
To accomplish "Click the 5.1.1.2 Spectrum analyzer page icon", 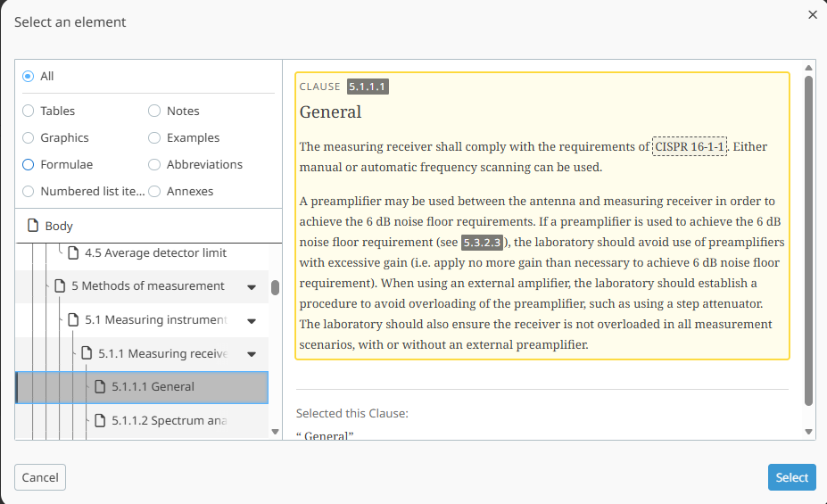I will (100, 421).
